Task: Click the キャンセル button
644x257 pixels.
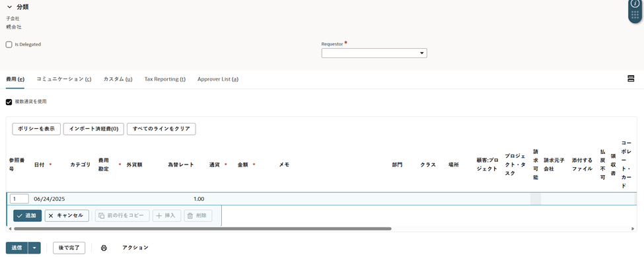Action: tap(67, 215)
